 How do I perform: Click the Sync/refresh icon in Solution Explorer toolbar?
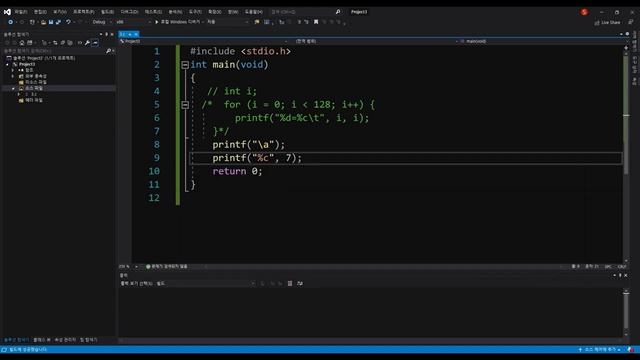[x=55, y=42]
